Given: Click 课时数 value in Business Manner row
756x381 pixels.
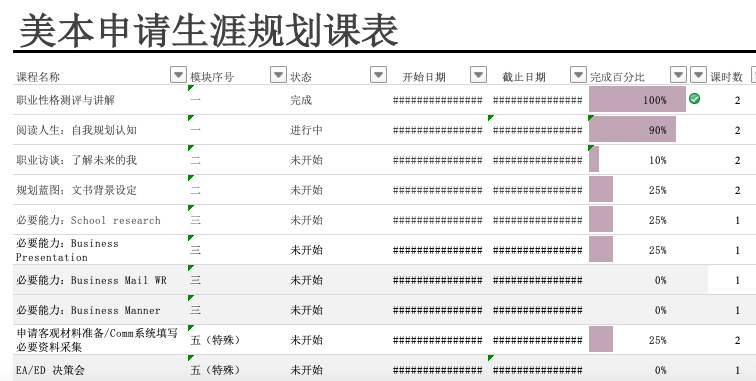Looking at the screenshot, I should [x=737, y=310].
